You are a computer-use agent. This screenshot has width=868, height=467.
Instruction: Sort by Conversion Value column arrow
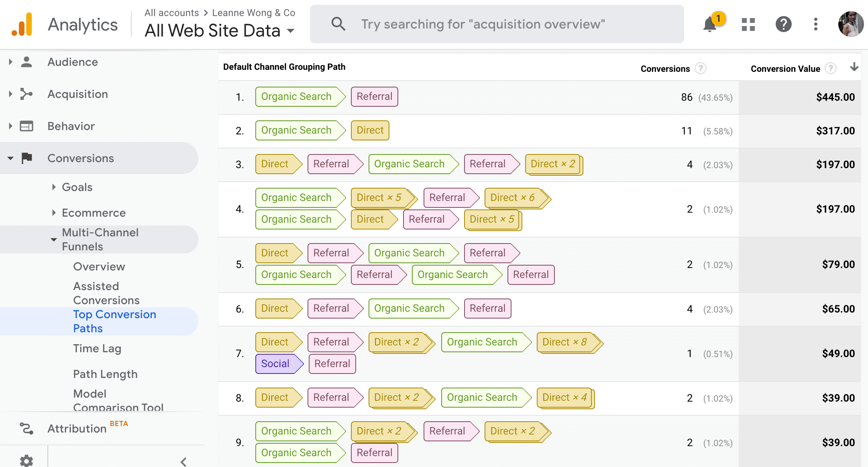click(x=854, y=67)
